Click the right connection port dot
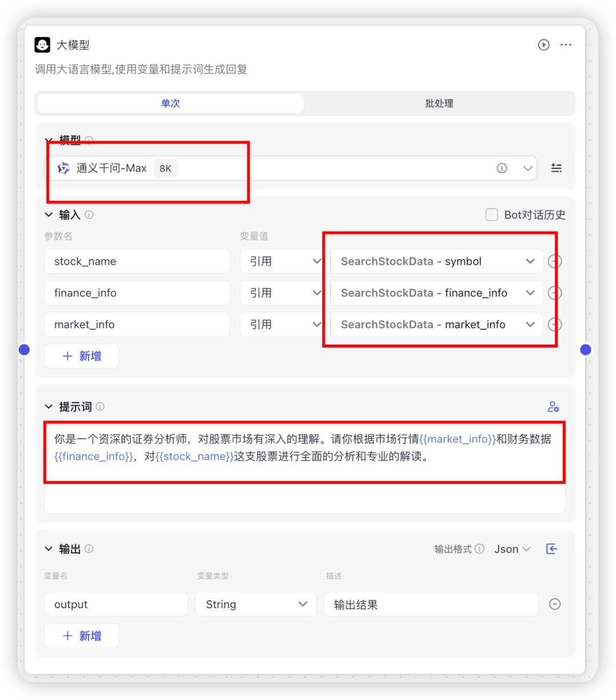Image resolution: width=616 pixels, height=700 pixels. pos(586,349)
